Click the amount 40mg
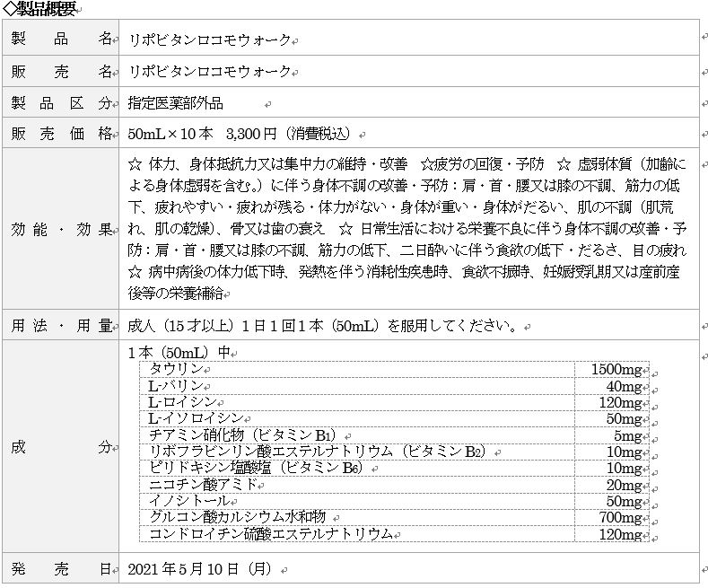 click(x=624, y=387)
